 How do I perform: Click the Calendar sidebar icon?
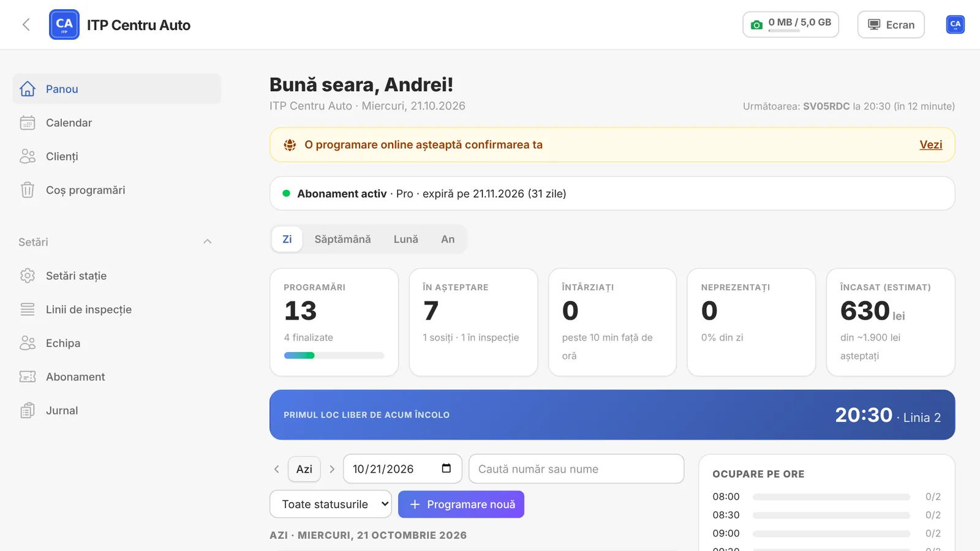(x=28, y=122)
